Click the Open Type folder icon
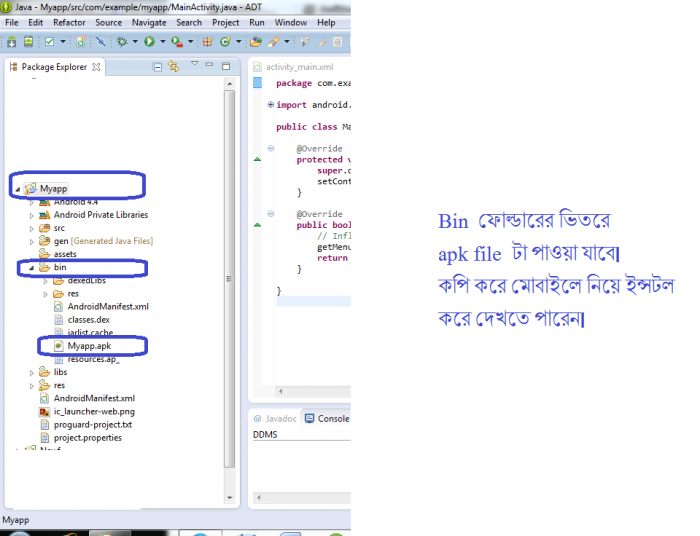 [x=256, y=42]
